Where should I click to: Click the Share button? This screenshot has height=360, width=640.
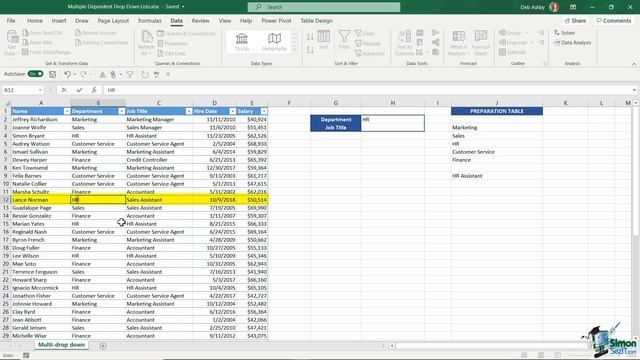click(576, 20)
